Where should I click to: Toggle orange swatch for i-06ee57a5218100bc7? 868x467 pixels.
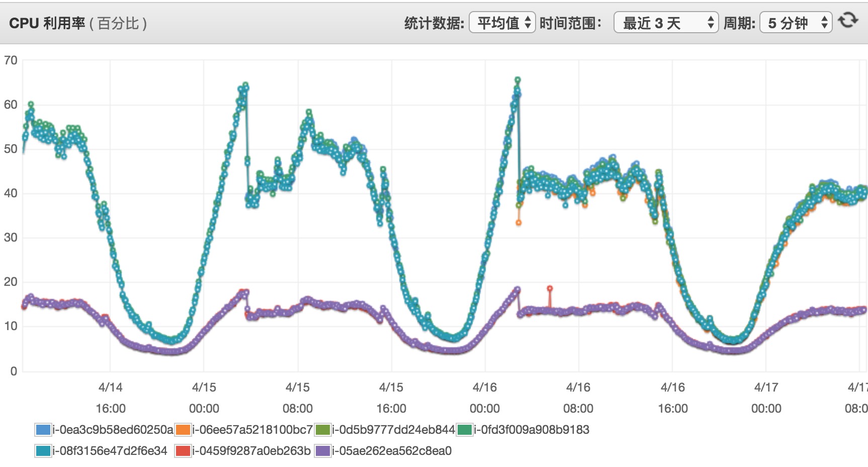[183, 430]
